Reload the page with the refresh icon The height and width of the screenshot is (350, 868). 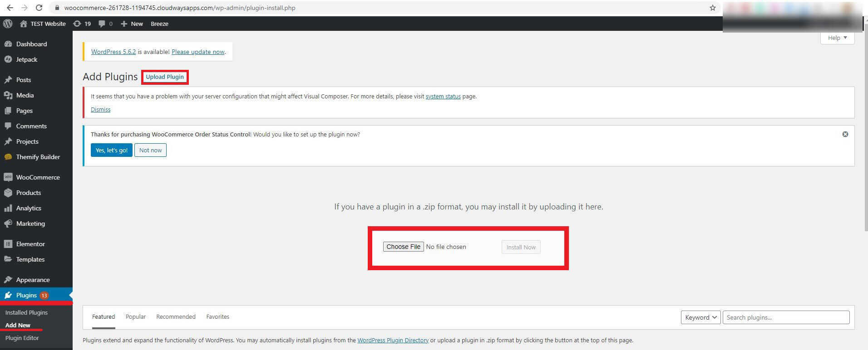coord(39,8)
